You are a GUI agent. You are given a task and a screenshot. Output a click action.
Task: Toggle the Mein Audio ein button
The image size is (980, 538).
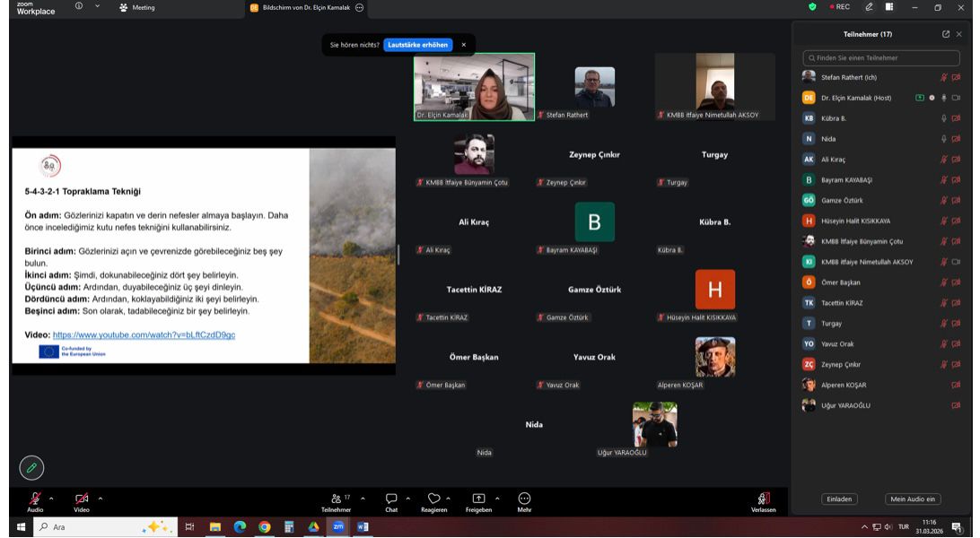point(913,499)
